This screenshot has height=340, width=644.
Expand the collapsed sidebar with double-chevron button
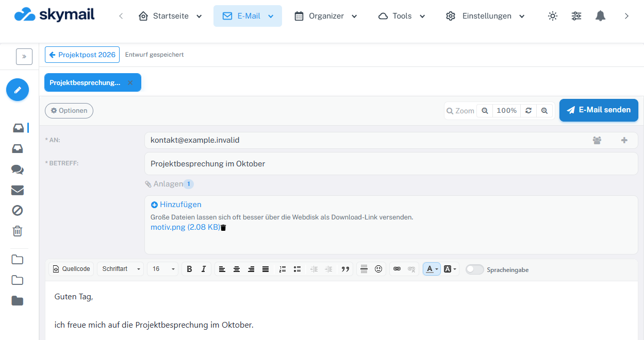[x=24, y=57]
